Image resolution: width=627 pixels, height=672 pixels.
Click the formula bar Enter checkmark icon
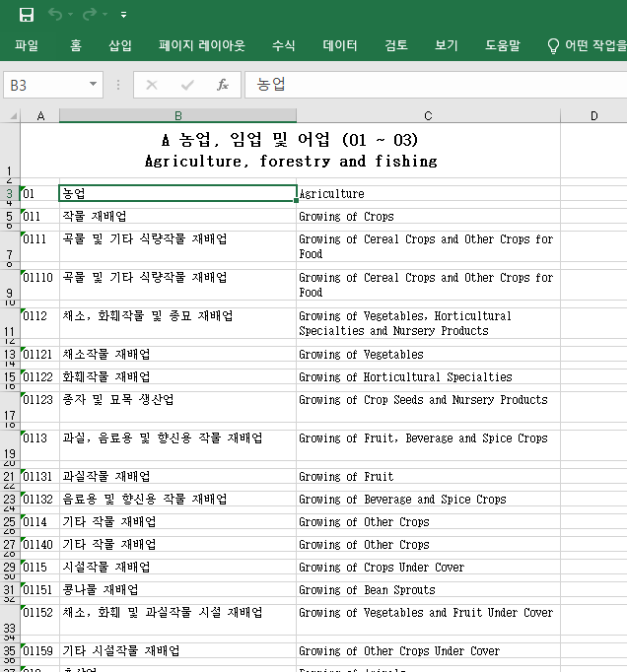[x=187, y=85]
